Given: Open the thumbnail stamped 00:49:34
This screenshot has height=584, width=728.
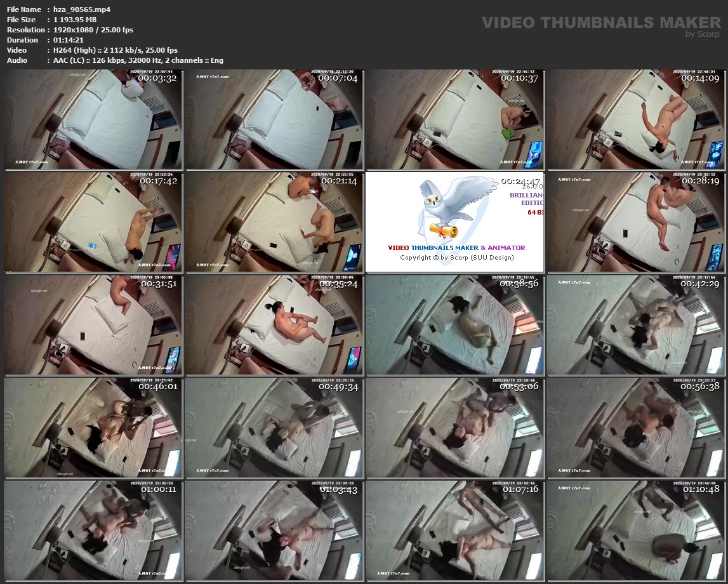Looking at the screenshot, I should click(x=275, y=428).
